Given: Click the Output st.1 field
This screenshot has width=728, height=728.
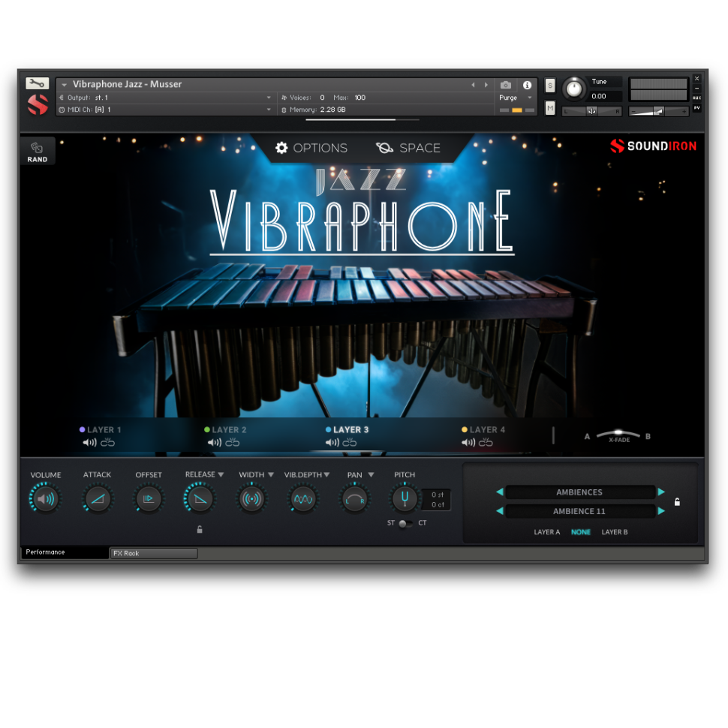Looking at the screenshot, I should (165, 98).
